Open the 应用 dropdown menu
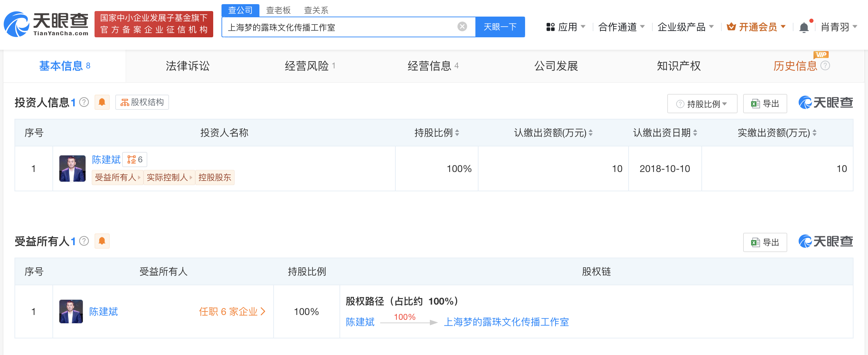This screenshot has height=355, width=868. click(566, 27)
